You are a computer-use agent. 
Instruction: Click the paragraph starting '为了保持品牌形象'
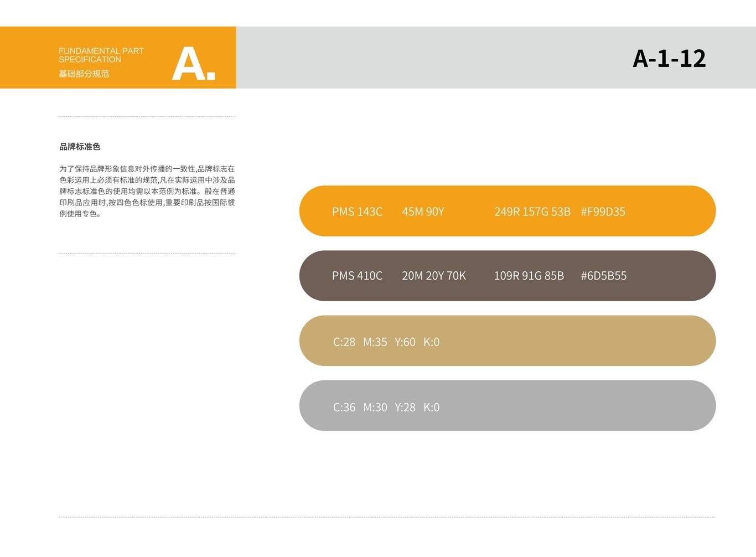(x=147, y=191)
